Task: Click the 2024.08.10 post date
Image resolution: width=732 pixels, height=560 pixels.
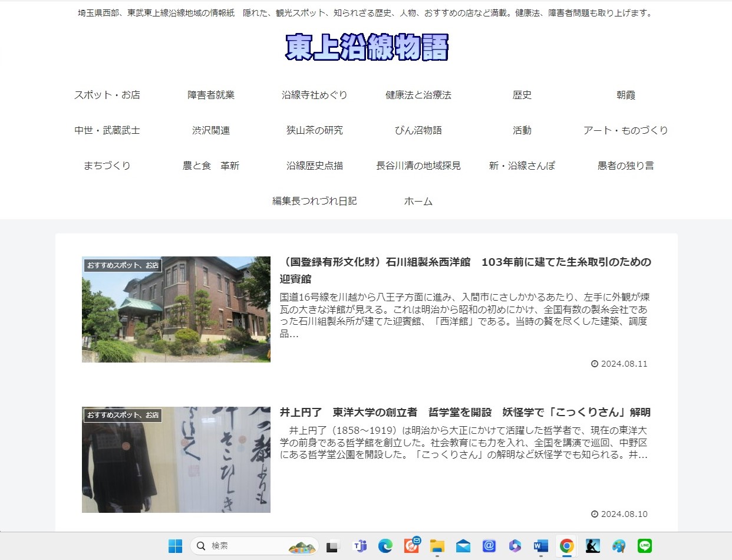Action: [619, 514]
